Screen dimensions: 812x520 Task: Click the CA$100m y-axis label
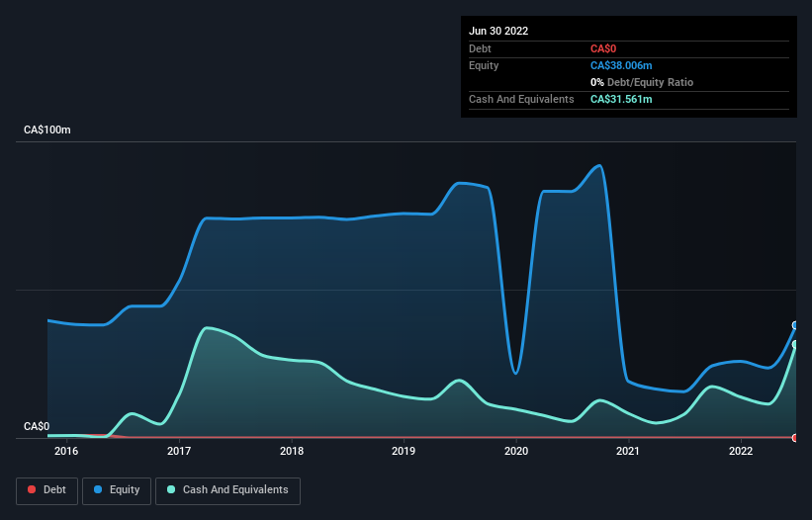[x=47, y=130]
